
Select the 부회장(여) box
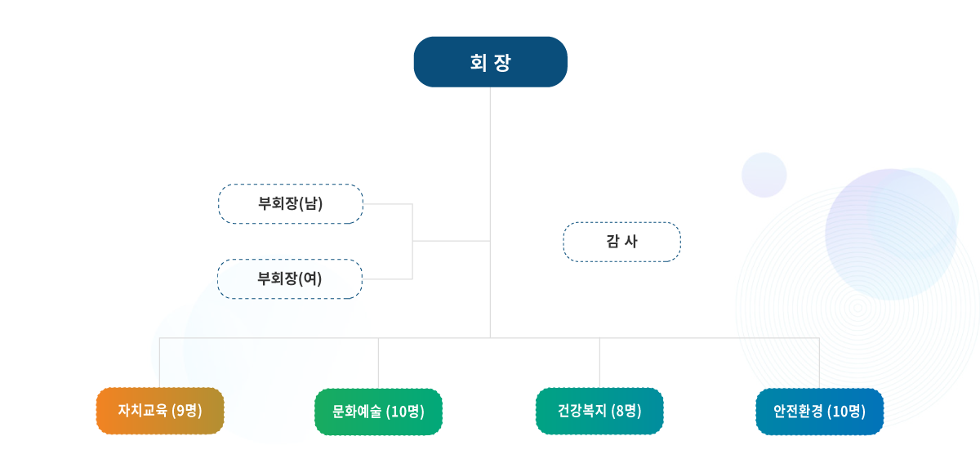tap(290, 278)
